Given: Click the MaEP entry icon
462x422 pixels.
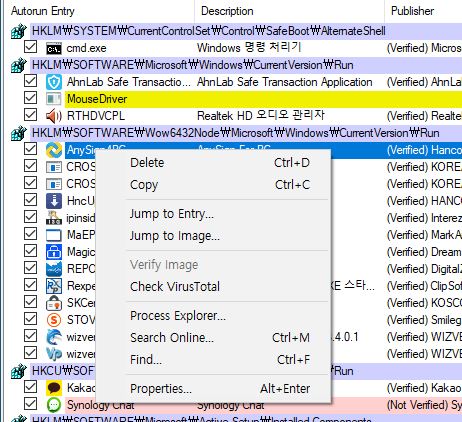Looking at the screenshot, I should (x=54, y=235).
